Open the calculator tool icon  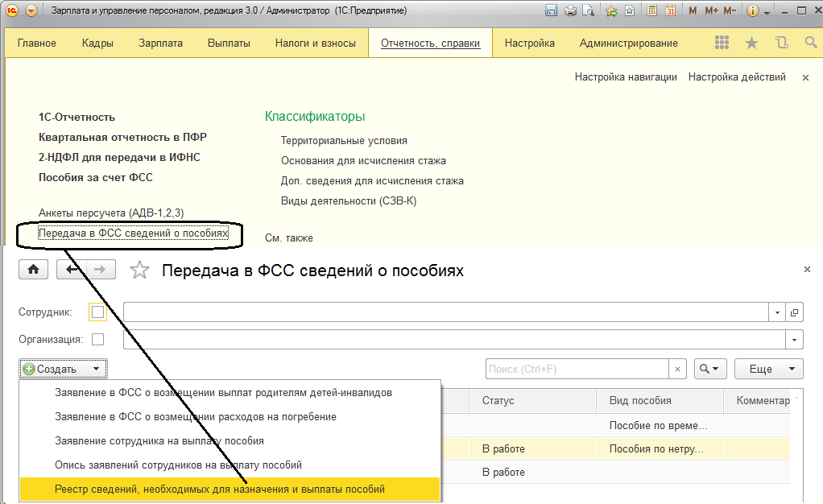click(651, 11)
